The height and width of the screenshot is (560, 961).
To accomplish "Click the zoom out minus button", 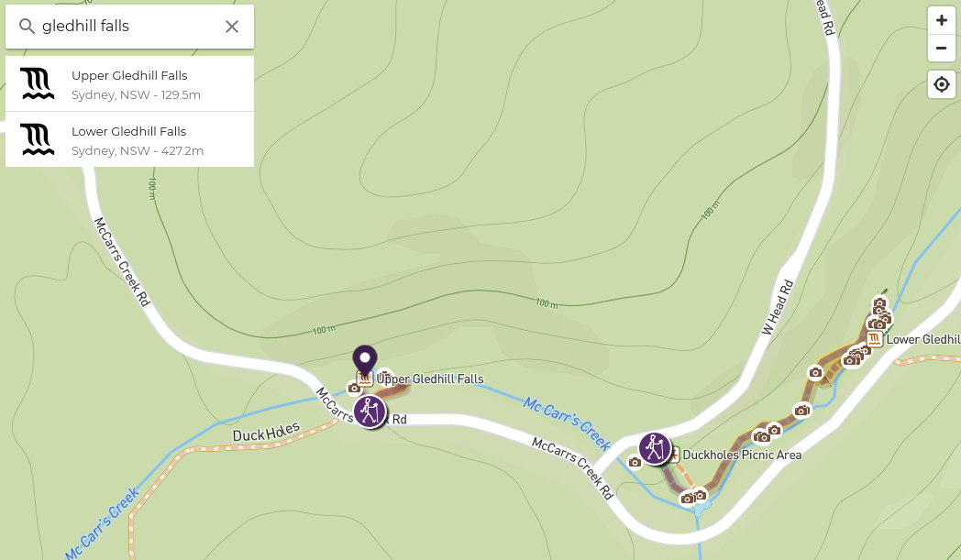I will point(942,49).
